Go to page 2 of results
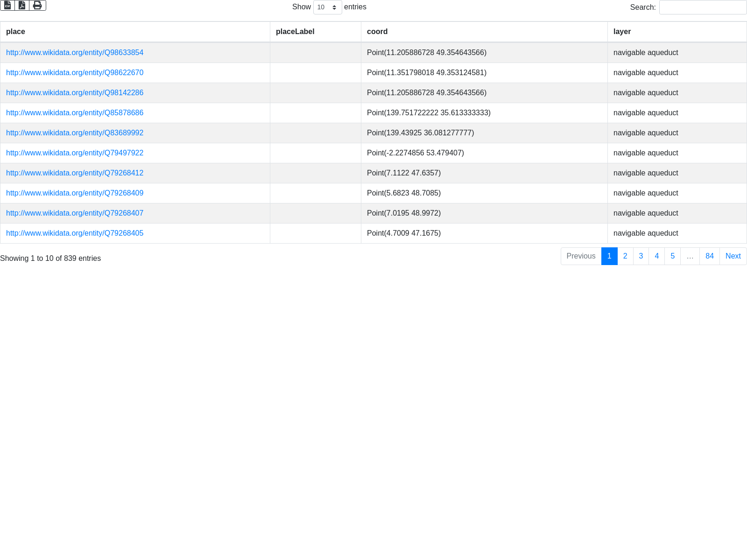The width and height of the screenshot is (747, 560). coord(625,256)
